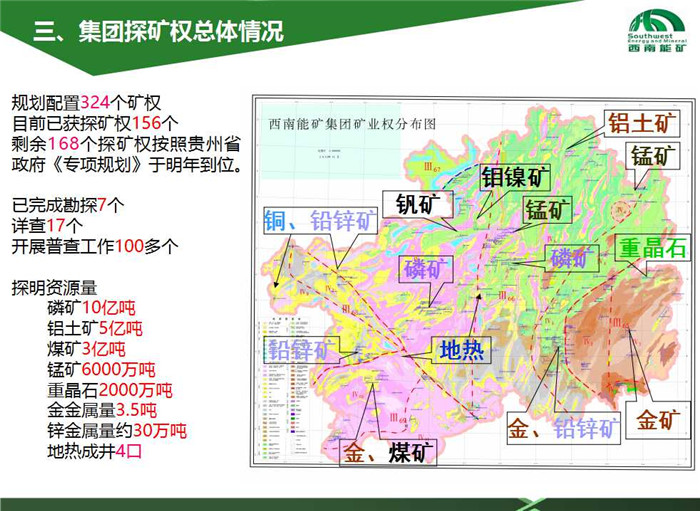This screenshot has height=511, width=700.
Task: Select the 地热成井4口 text line
Action: point(95,451)
